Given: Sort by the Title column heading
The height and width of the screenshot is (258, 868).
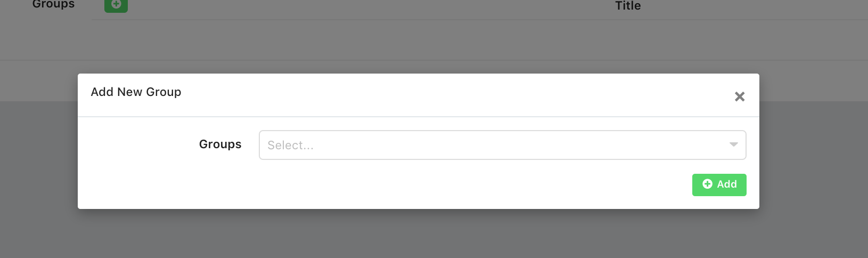Looking at the screenshot, I should pos(628,6).
